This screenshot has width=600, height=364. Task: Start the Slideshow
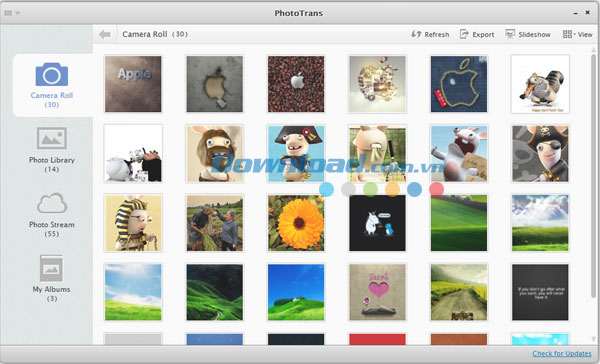tap(528, 34)
